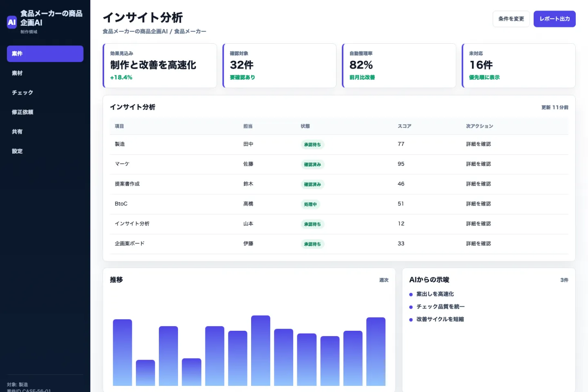Open the 確認対象 32件 card
Viewport: 588px width, 392px height.
coord(279,66)
